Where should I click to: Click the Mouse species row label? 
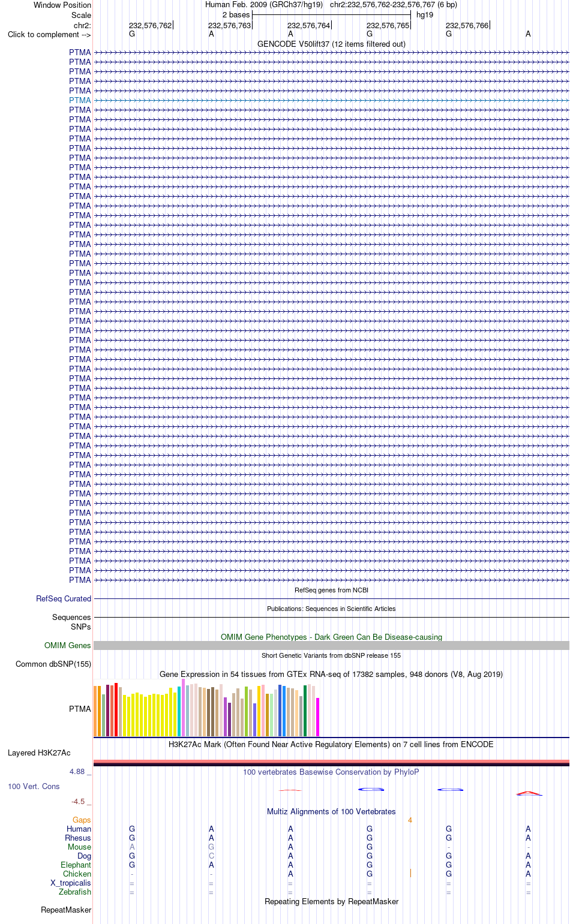[79, 847]
